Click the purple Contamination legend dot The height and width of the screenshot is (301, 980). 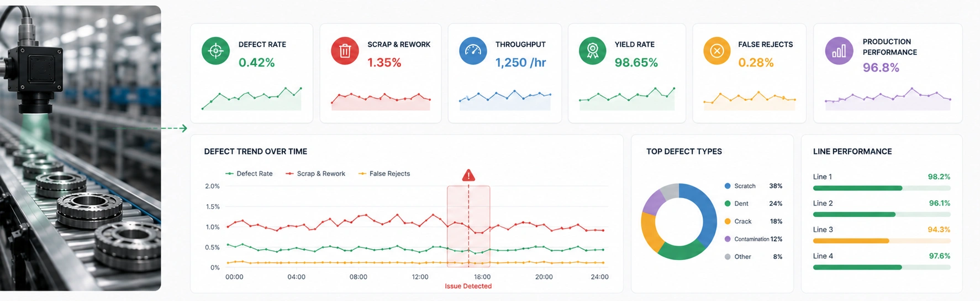[728, 239]
